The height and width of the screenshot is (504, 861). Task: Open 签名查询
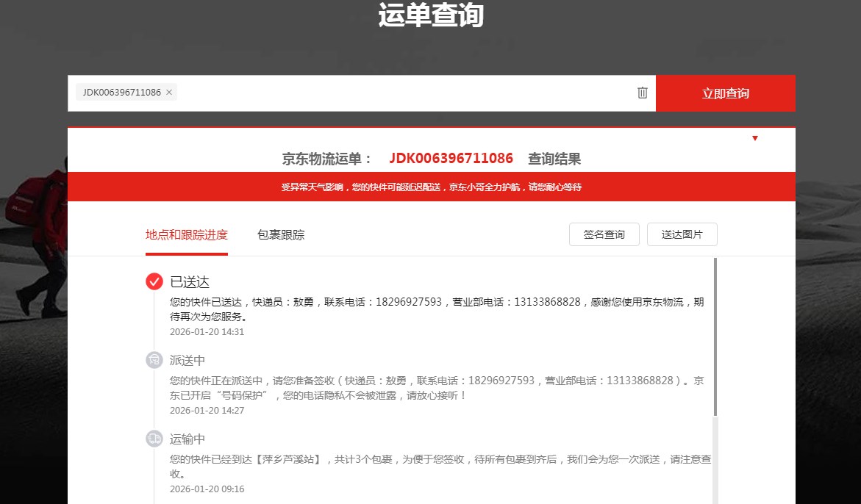604,234
